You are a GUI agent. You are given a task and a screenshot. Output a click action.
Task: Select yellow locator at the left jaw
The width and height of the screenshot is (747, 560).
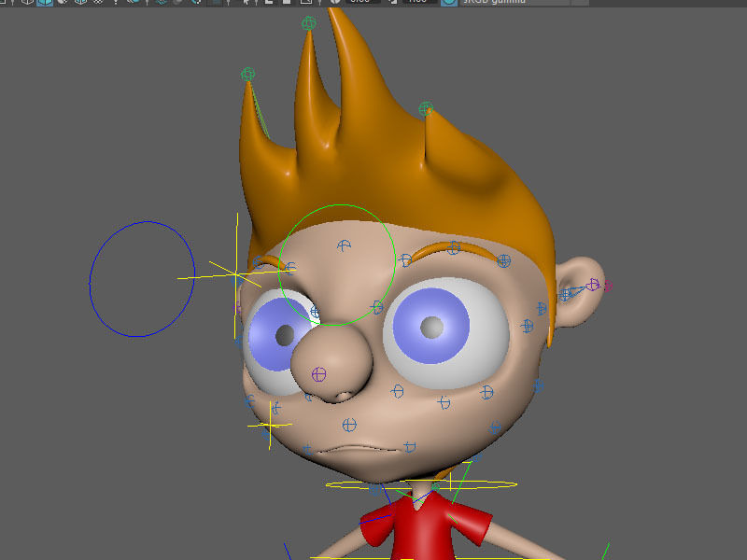270,425
